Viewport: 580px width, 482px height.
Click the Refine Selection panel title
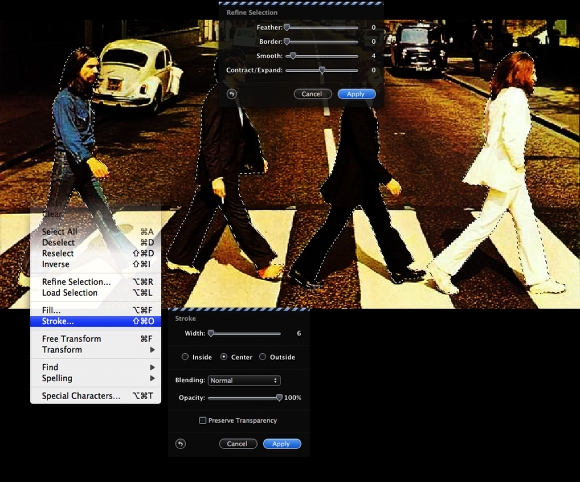(252, 13)
